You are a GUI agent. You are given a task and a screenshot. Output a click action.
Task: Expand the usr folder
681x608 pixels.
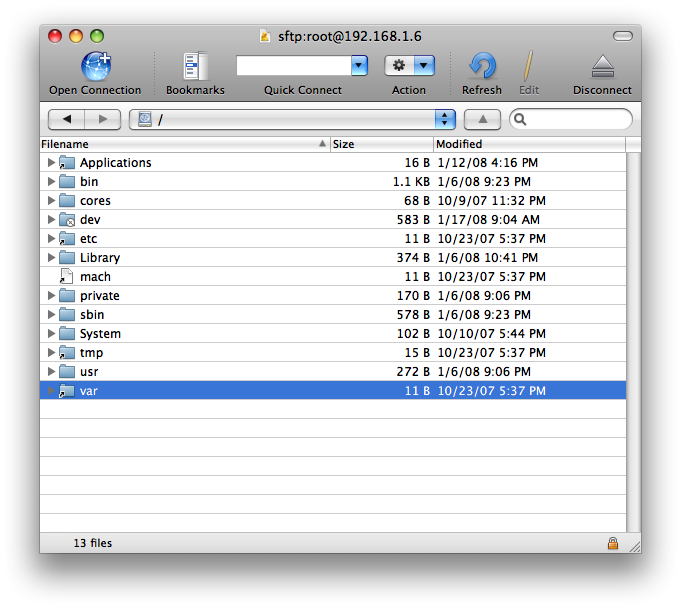point(51,372)
